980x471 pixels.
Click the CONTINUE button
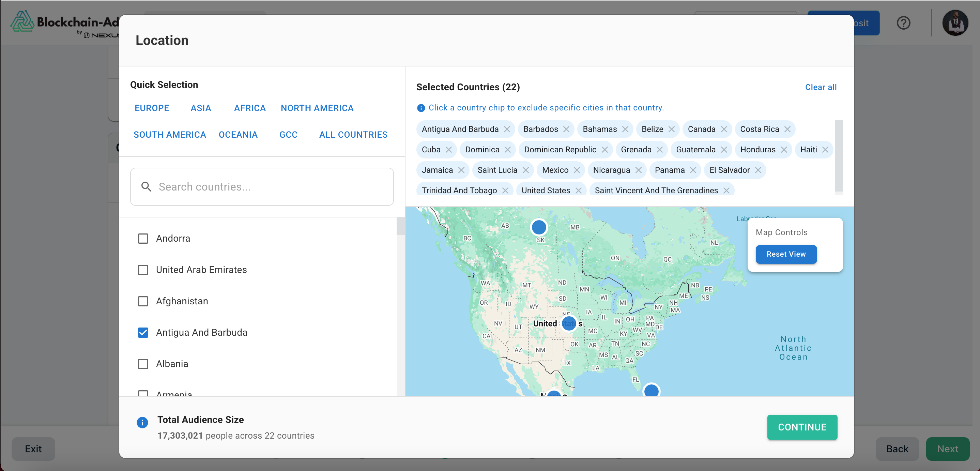tap(802, 427)
